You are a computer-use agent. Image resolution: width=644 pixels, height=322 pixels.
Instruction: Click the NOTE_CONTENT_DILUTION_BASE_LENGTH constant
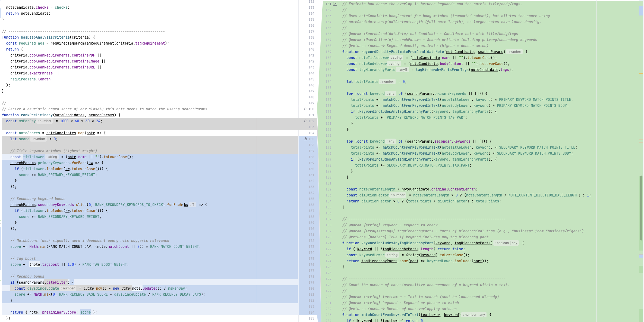click(543, 195)
